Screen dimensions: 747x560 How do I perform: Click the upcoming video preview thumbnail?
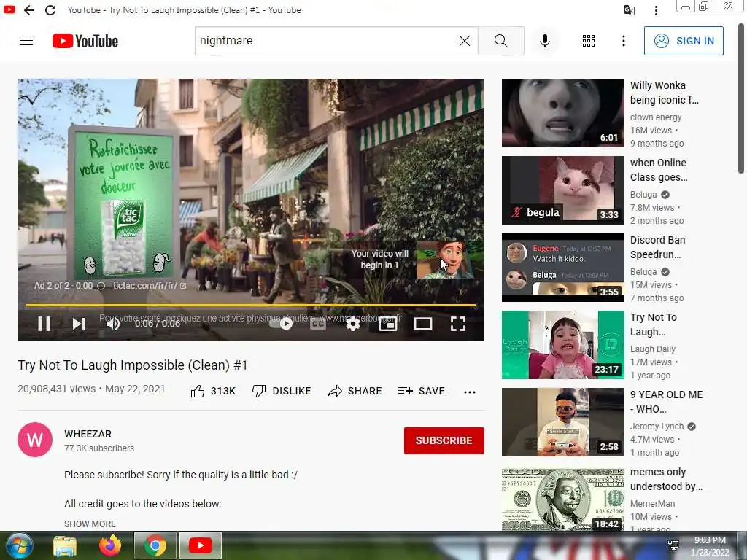click(x=446, y=260)
